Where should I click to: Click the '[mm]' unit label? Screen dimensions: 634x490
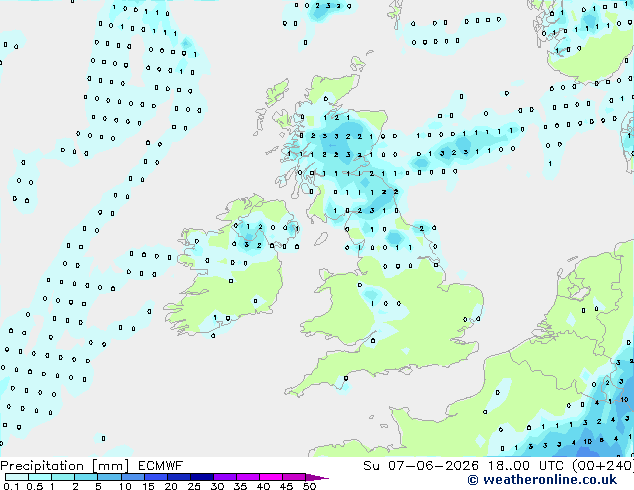coord(110,466)
